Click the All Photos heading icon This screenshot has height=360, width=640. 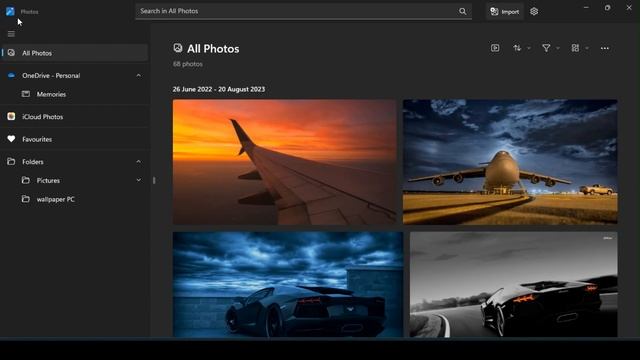[x=178, y=48]
